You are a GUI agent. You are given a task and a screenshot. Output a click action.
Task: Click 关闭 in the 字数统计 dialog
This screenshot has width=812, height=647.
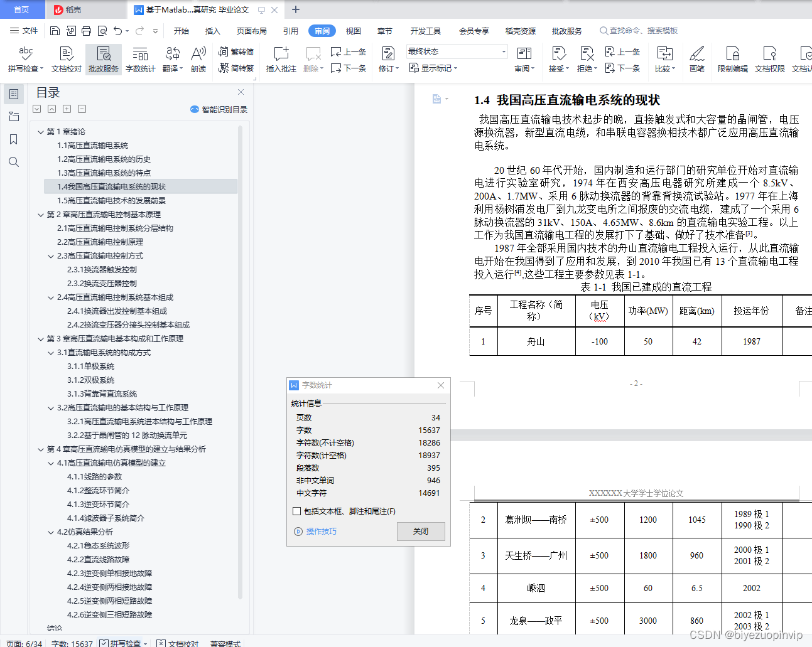421,532
